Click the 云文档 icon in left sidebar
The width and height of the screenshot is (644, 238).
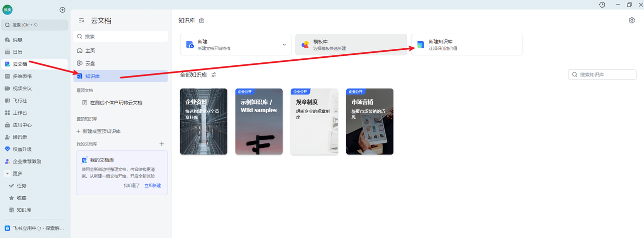(x=8, y=64)
